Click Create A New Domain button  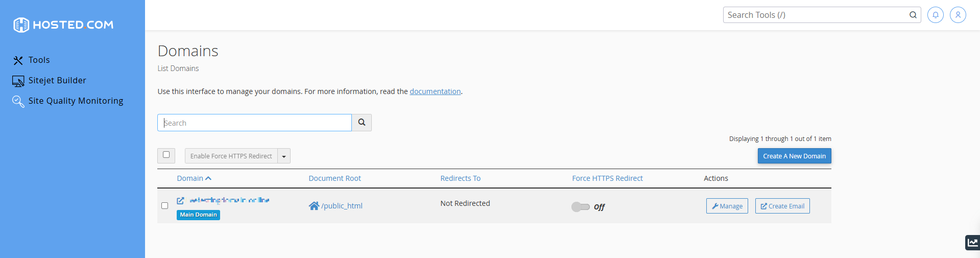(794, 156)
